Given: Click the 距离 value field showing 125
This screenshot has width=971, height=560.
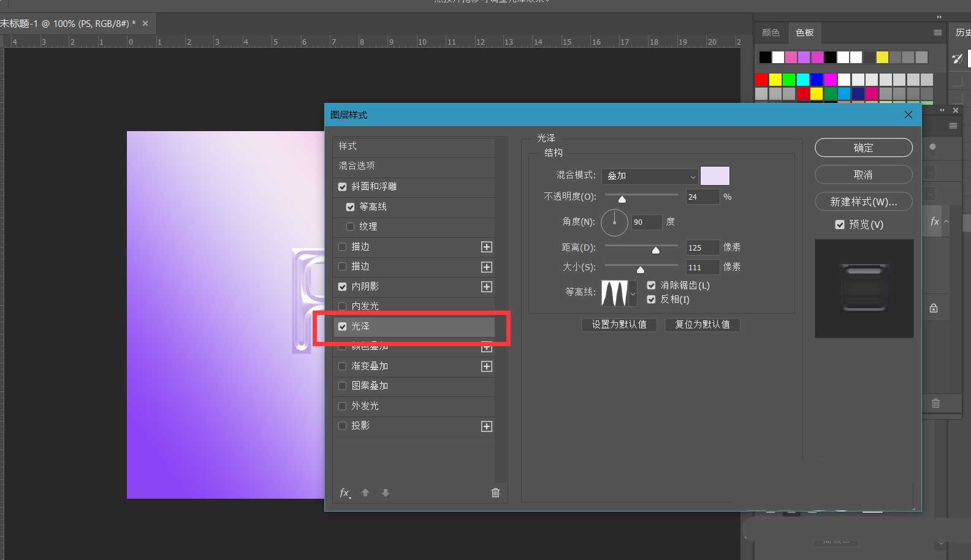Looking at the screenshot, I should pos(703,248).
